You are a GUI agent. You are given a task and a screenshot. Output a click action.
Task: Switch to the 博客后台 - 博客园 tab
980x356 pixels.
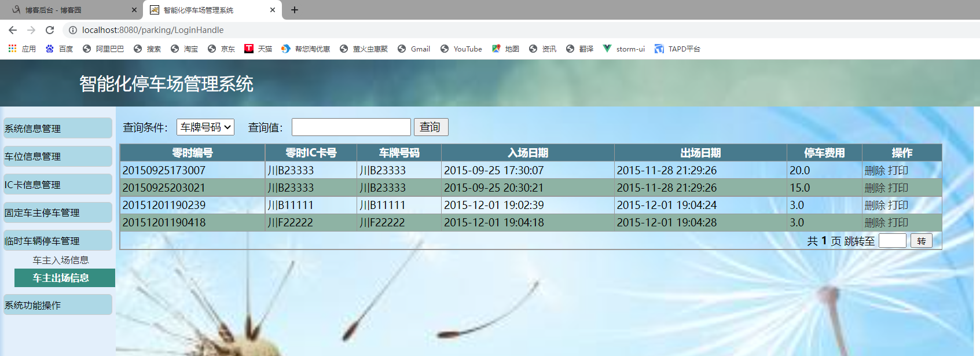72,10
